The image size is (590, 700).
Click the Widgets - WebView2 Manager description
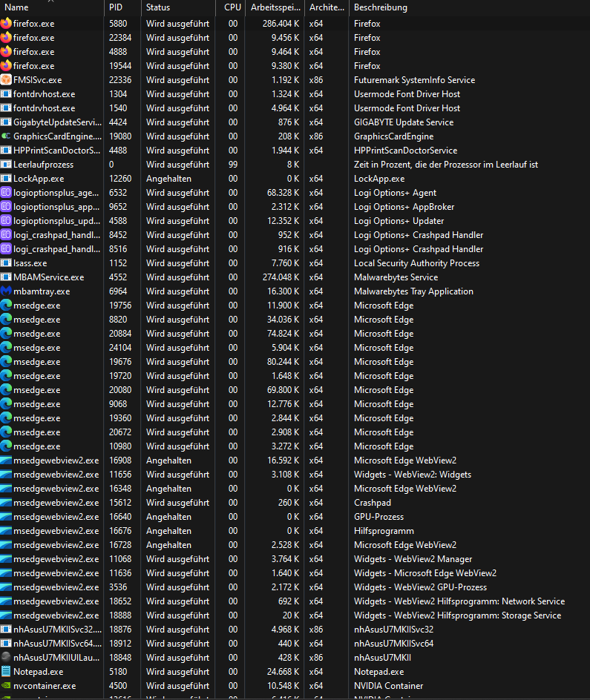click(x=413, y=559)
